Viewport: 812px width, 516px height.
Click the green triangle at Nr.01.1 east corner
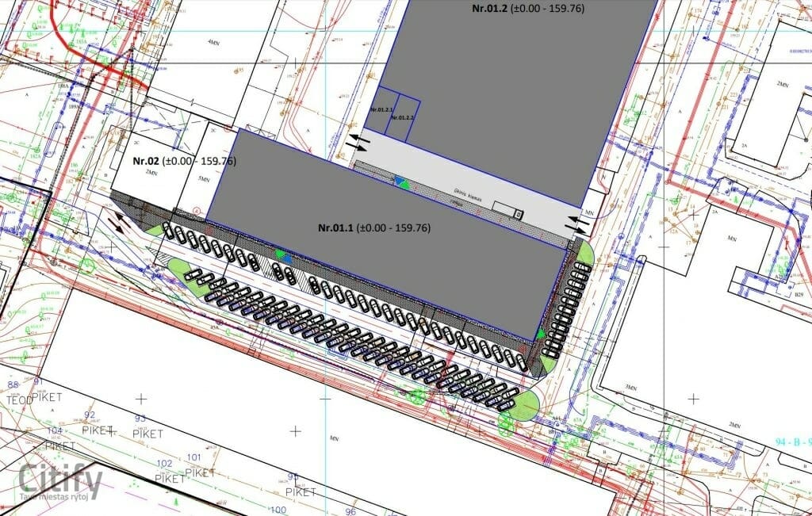point(541,334)
